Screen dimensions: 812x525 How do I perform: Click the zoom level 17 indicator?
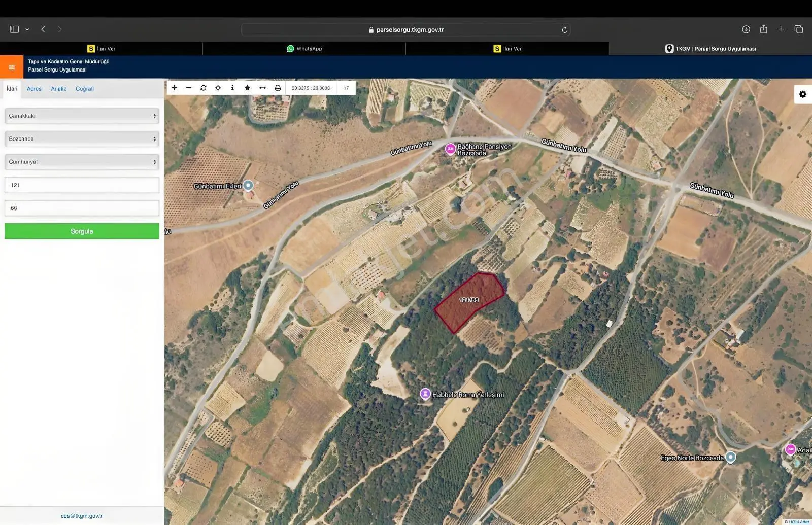tap(346, 88)
